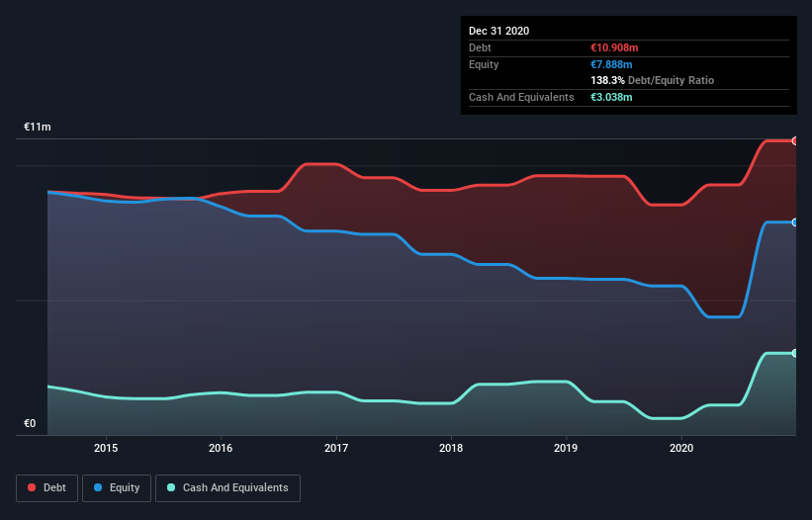Click the €11m y-axis label
Image resolution: width=812 pixels, height=520 pixels.
click(38, 127)
